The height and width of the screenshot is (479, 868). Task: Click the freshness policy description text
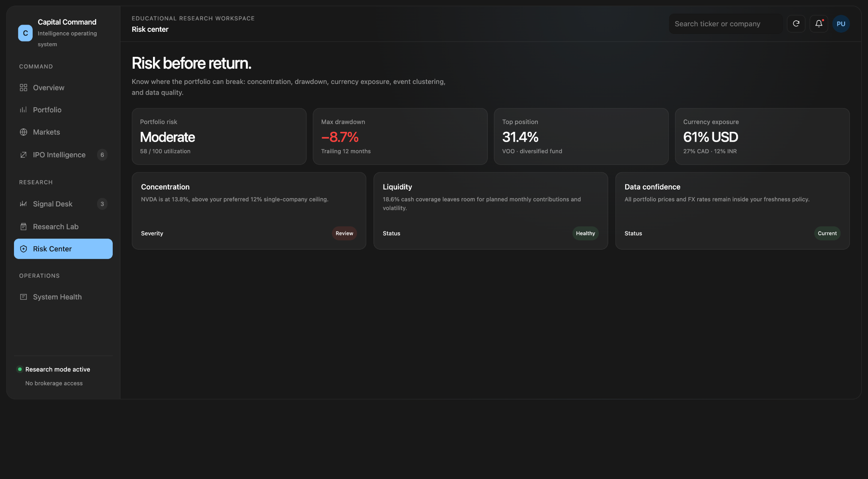pyautogui.click(x=717, y=199)
